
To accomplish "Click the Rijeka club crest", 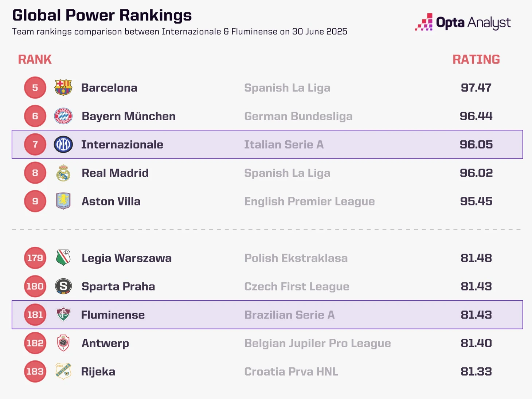I will [63, 371].
